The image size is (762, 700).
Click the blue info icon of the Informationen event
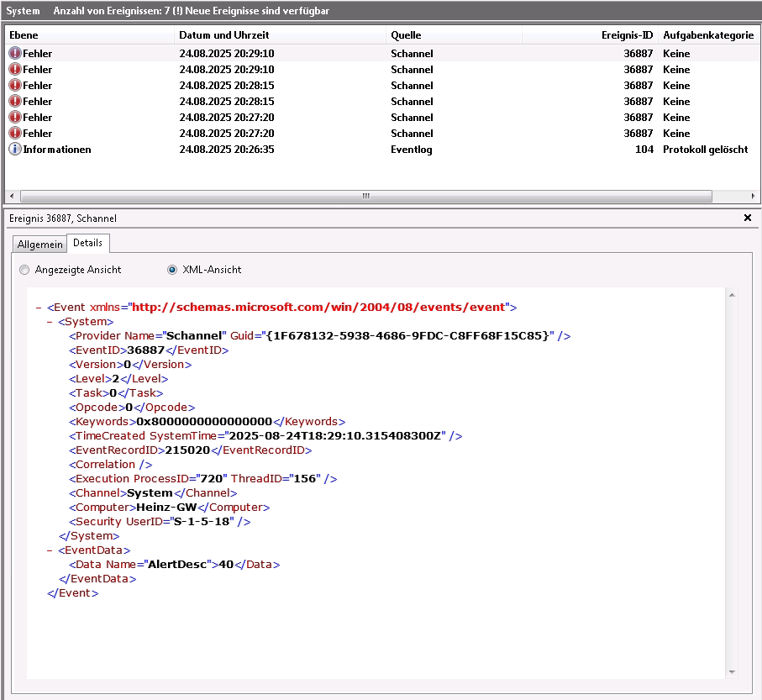15,149
